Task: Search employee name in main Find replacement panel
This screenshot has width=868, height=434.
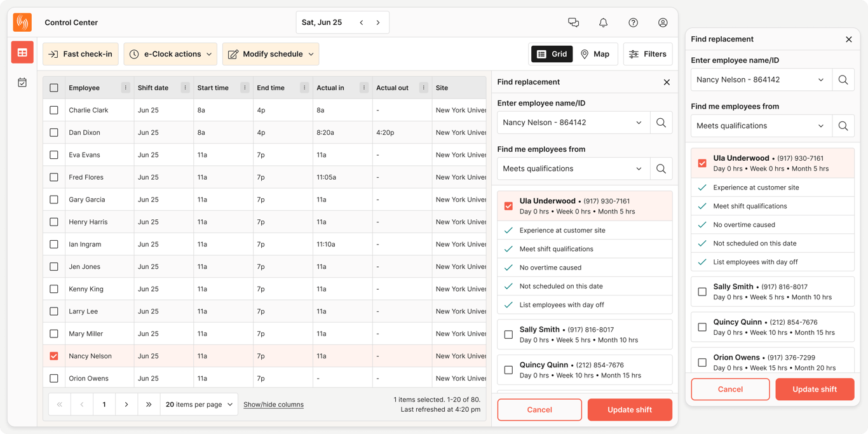Action: click(x=661, y=123)
